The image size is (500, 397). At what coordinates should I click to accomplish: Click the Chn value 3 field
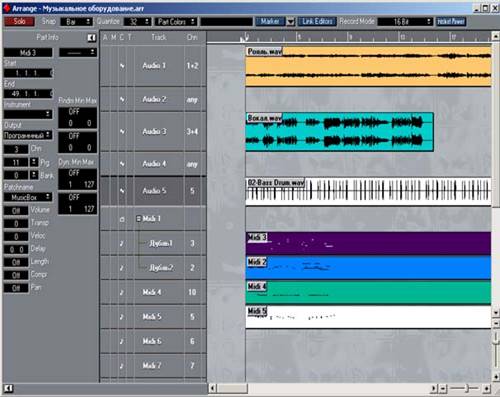click(16, 149)
